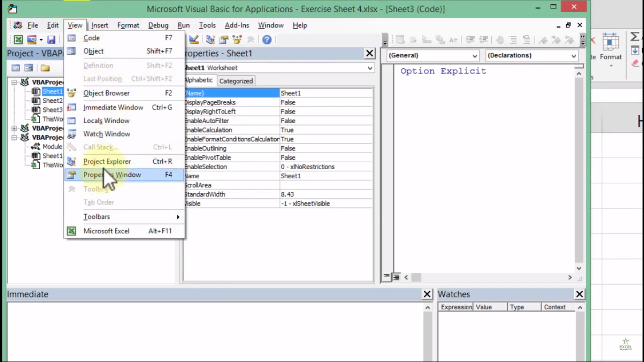
Task: Click scroll-up arrow in Watches window
Action: pyautogui.click(x=580, y=307)
